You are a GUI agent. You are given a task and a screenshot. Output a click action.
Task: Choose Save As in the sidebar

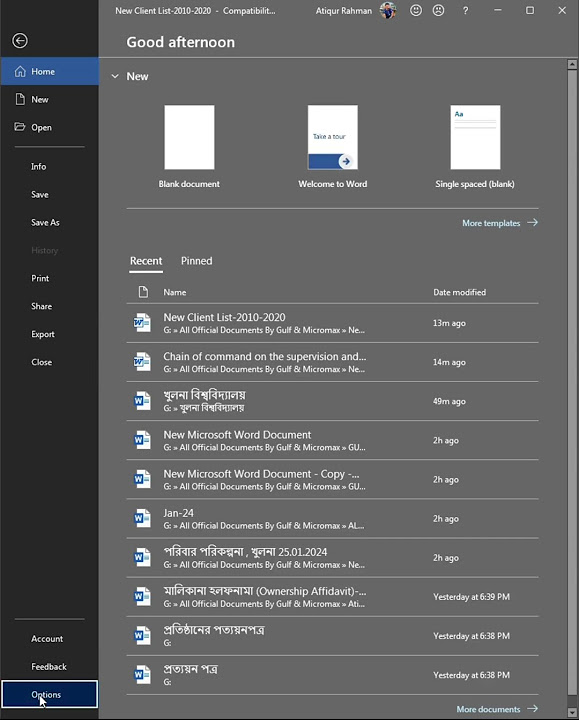point(50,223)
